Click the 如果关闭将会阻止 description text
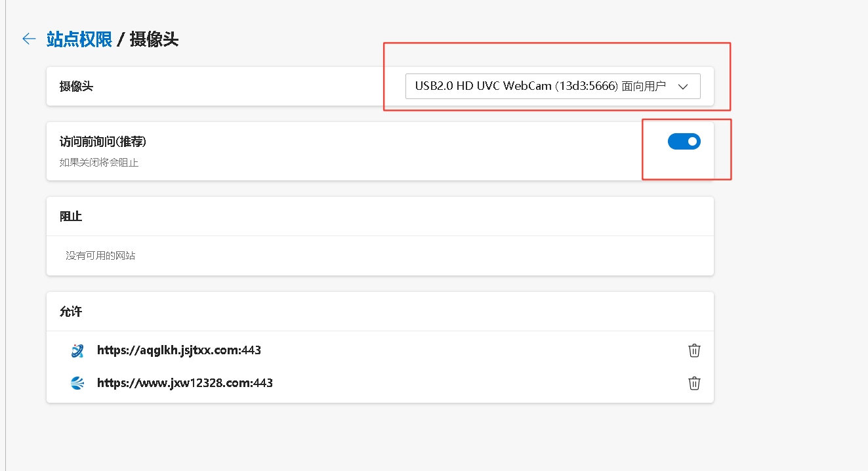 (99, 162)
